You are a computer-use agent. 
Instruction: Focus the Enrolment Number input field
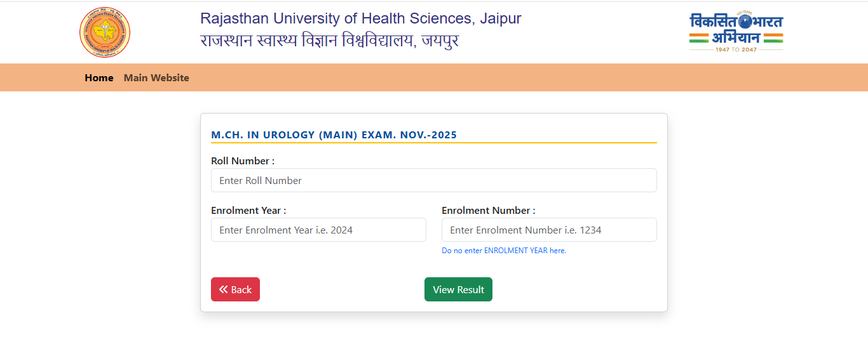tap(549, 230)
